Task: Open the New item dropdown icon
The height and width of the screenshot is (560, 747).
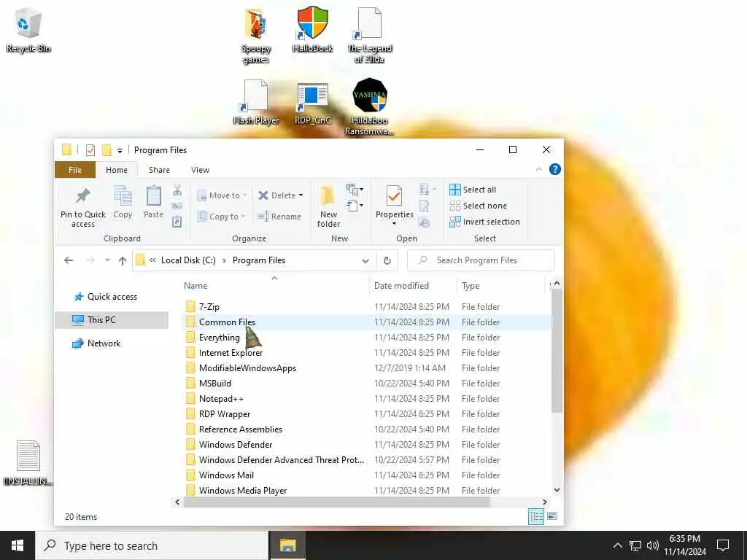Action: 355,190
